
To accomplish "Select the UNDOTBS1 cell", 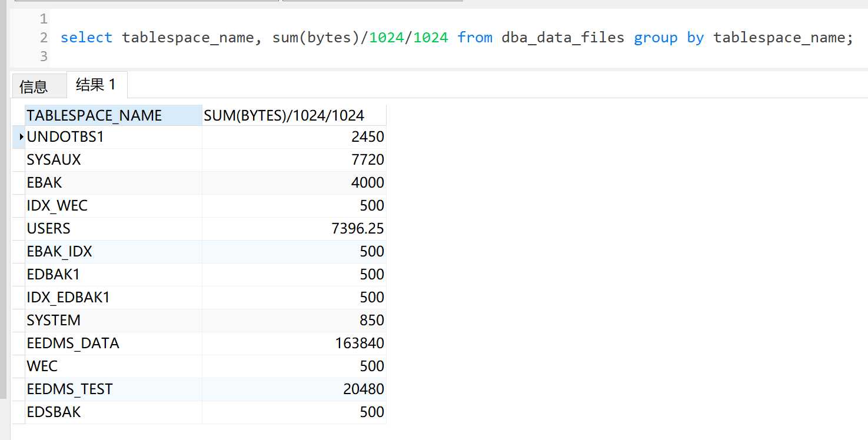I will click(x=114, y=137).
